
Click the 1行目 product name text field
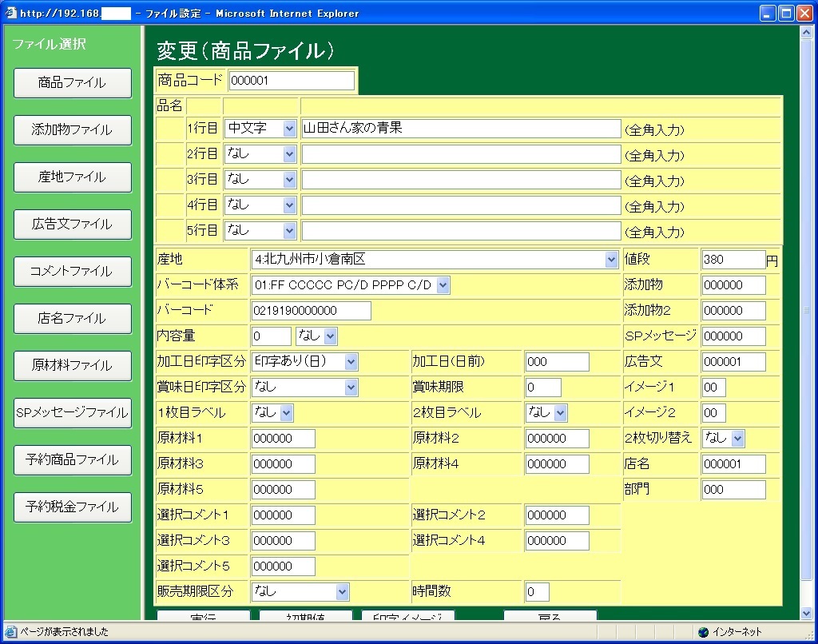coord(461,129)
